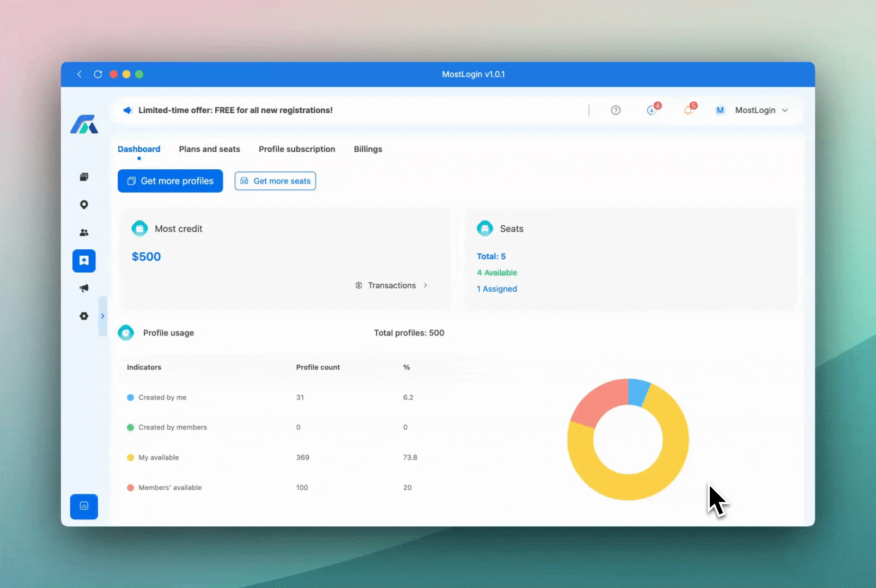Click the back arrow in title bar
This screenshot has height=588, width=876.
coord(80,74)
